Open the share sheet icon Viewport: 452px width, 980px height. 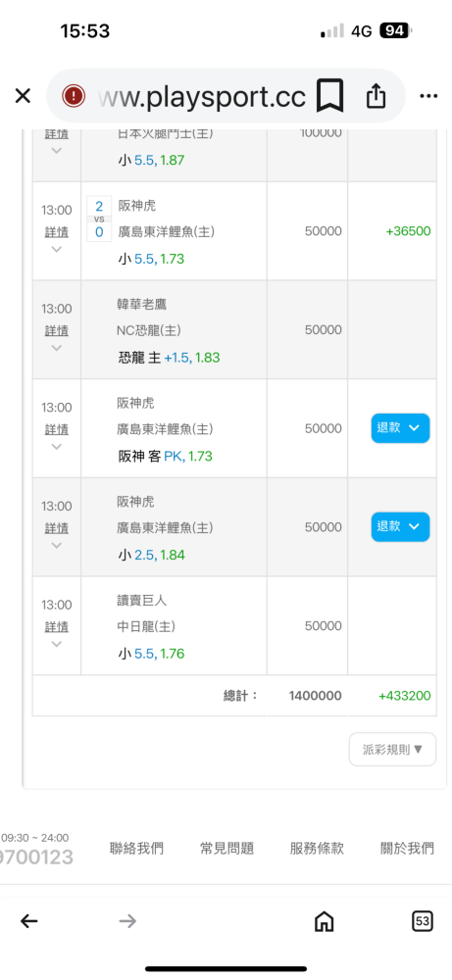point(376,96)
